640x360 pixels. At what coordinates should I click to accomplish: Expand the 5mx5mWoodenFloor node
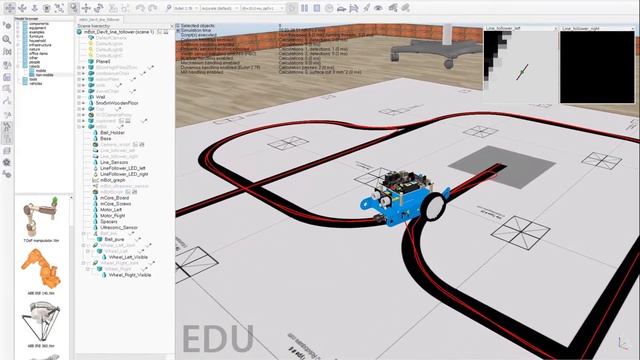click(x=79, y=103)
